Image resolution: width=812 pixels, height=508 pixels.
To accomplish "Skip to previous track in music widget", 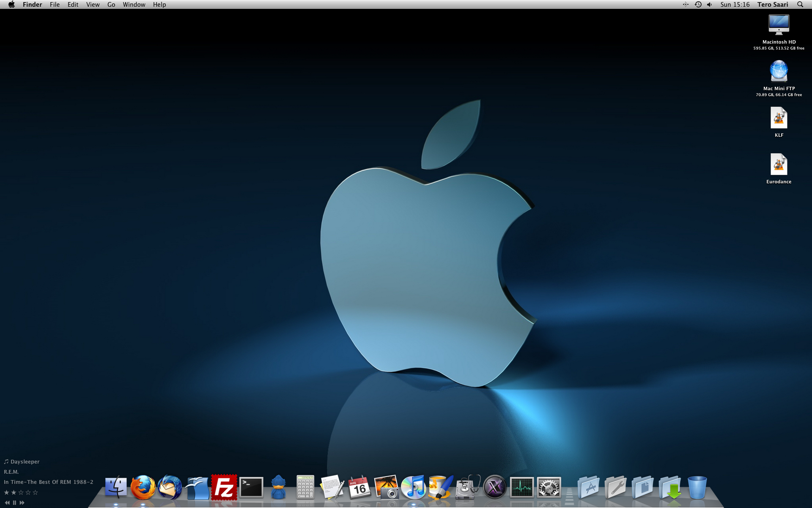I will pos(7,502).
